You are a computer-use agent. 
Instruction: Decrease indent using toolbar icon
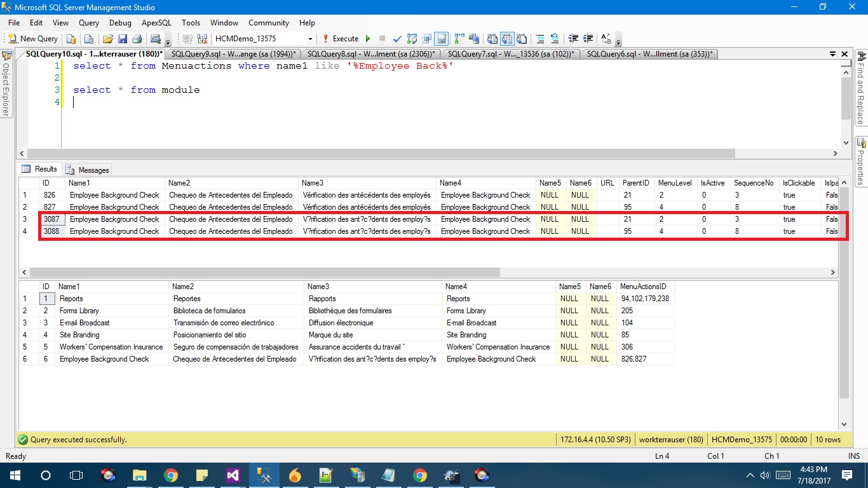pos(573,39)
